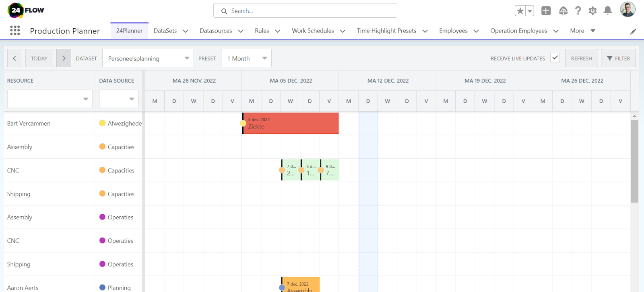Click the user profile avatar

tap(627, 10)
